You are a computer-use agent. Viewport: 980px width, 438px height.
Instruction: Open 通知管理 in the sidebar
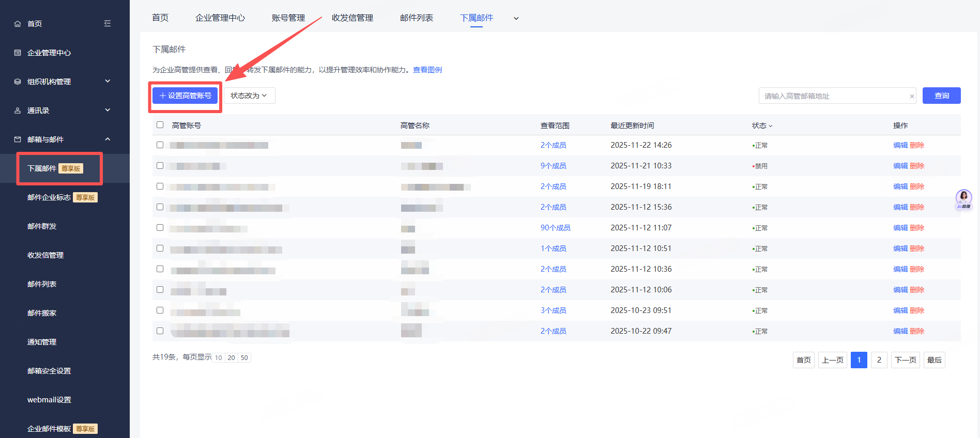click(42, 342)
